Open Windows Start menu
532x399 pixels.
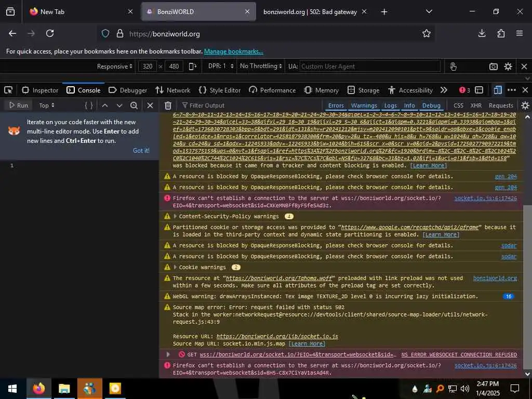pyautogui.click(x=12, y=389)
